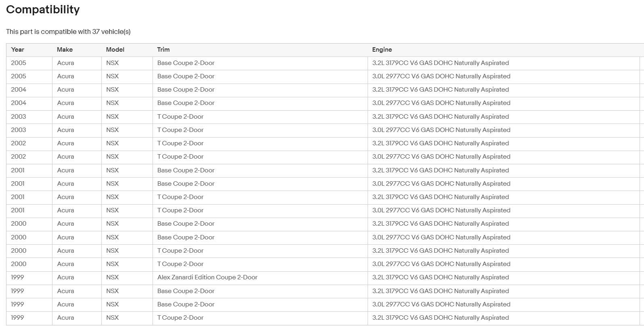Click the Engine column header
Viewport: 644px width, 327px height.
click(x=382, y=50)
